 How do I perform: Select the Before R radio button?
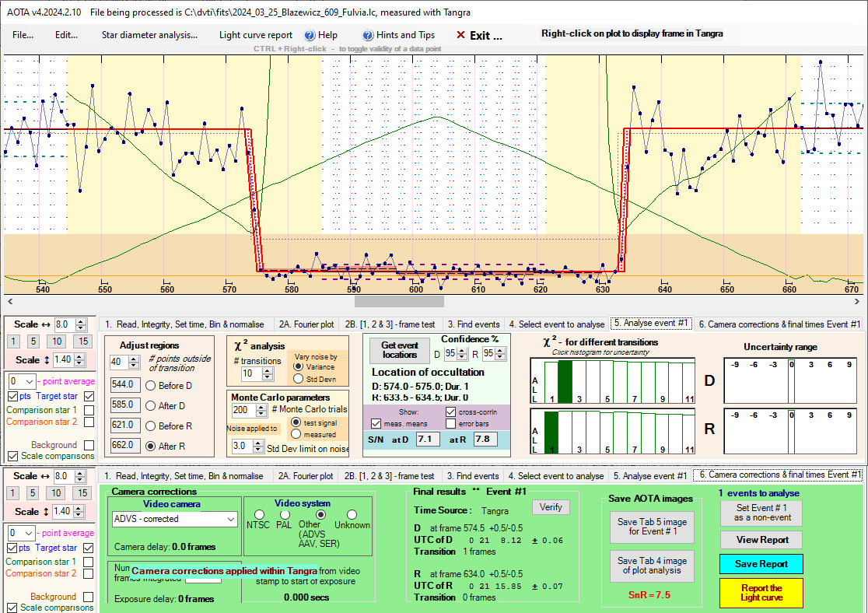tap(150, 426)
